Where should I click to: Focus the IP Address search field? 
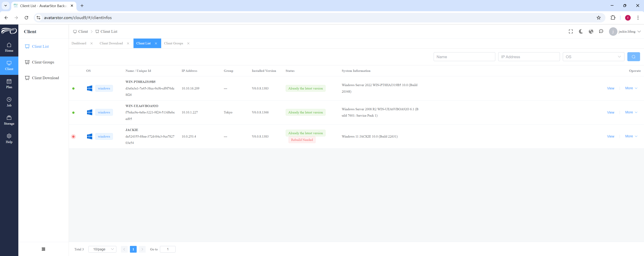[529, 57]
